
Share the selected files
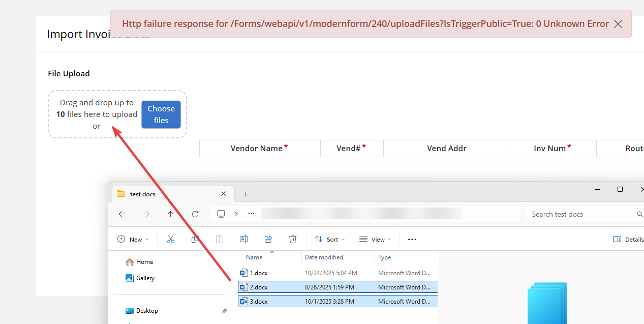click(268, 239)
